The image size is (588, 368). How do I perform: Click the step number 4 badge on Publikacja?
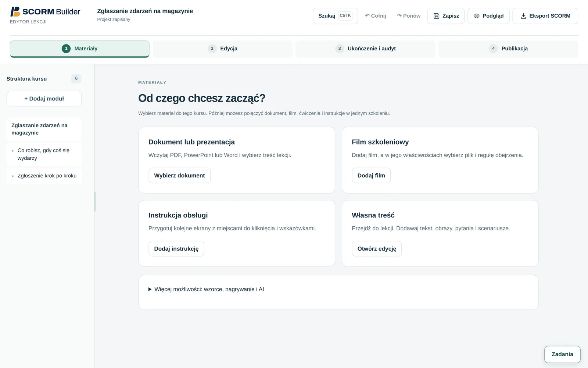493,49
